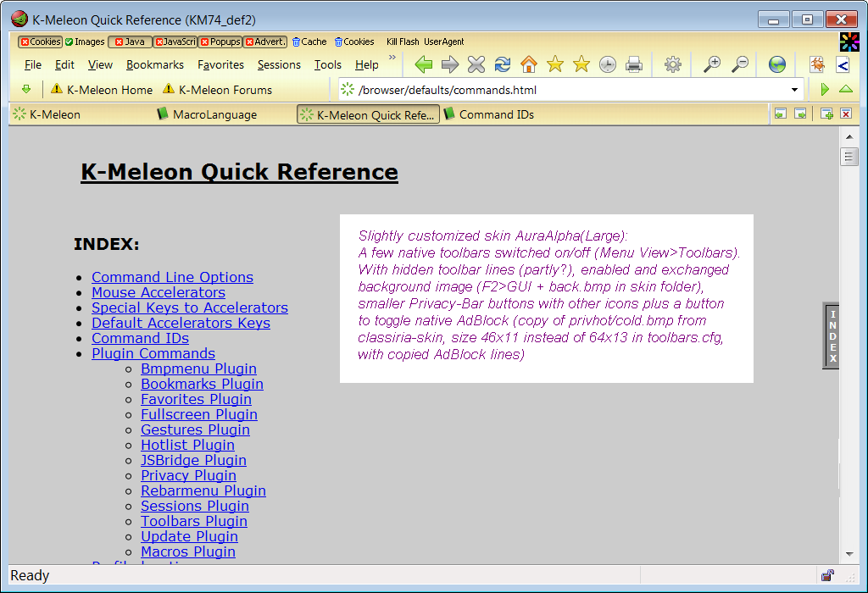
Task: Click the bug icon in toolbar
Action: pyautogui.click(x=817, y=64)
